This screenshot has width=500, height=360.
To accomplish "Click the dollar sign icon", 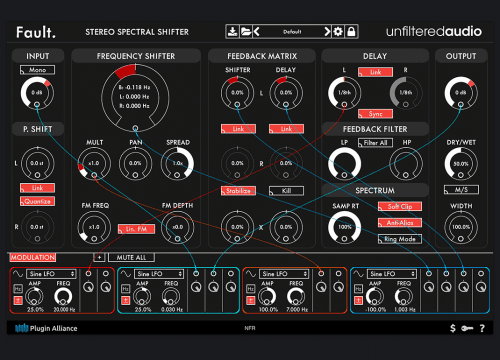I will pyautogui.click(x=453, y=328).
